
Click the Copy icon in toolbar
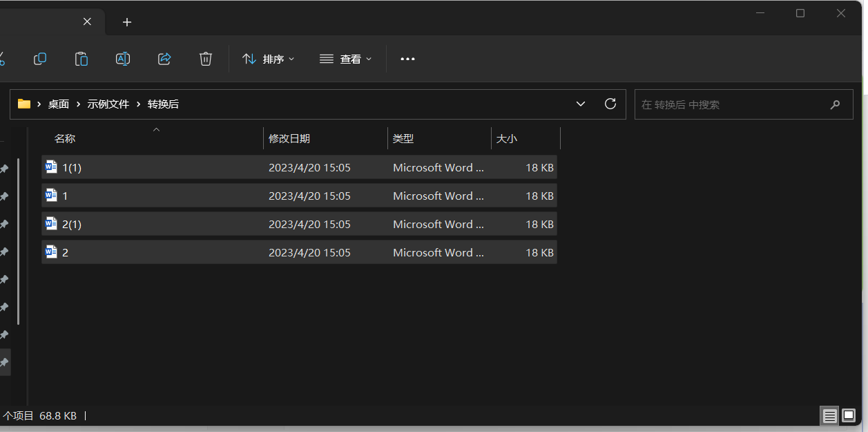40,59
